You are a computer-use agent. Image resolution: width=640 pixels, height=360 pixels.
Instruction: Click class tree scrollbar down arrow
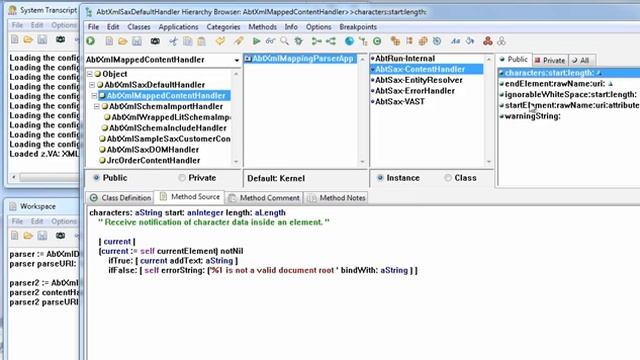click(x=236, y=162)
